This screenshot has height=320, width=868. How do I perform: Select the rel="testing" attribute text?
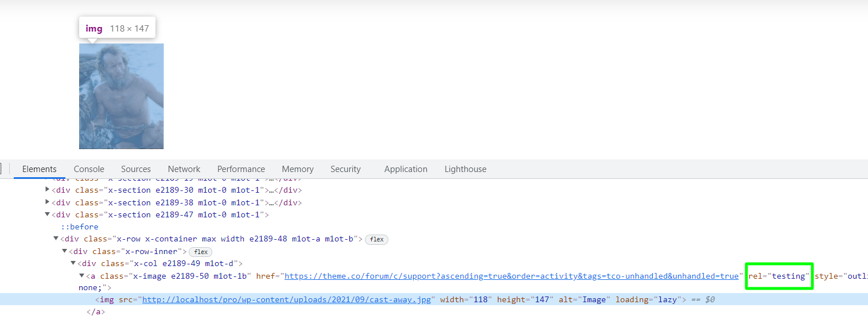point(779,276)
